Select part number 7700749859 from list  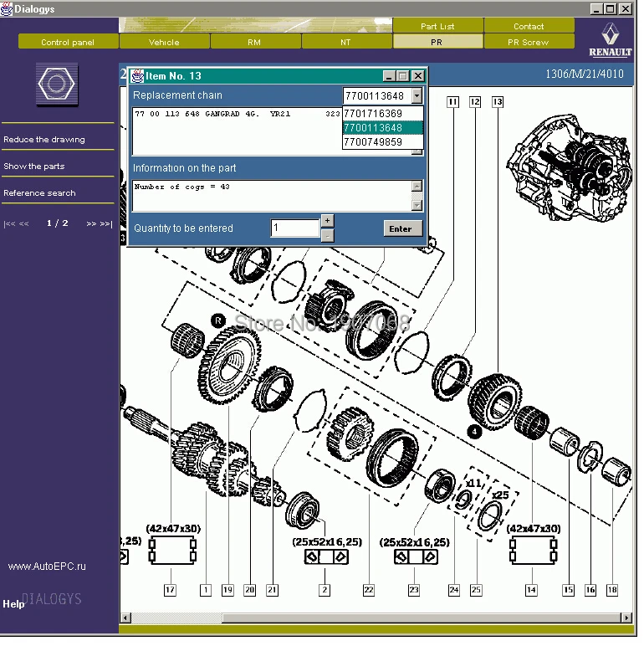[x=382, y=142]
